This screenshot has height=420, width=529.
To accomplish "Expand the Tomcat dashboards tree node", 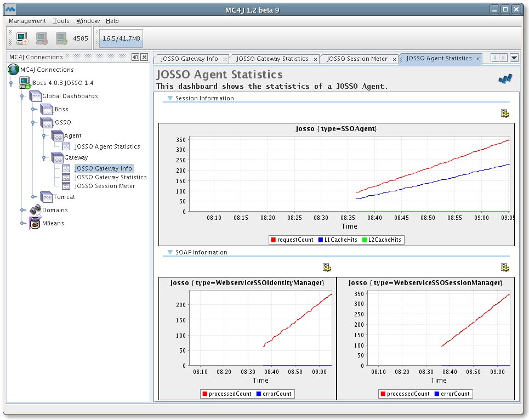I will pyautogui.click(x=33, y=197).
